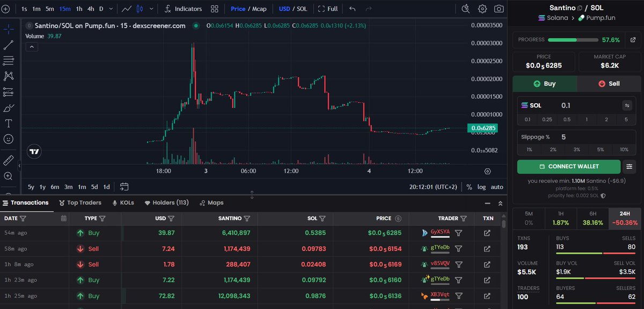
Task: Open the emoji icons tool
Action: click(x=9, y=139)
